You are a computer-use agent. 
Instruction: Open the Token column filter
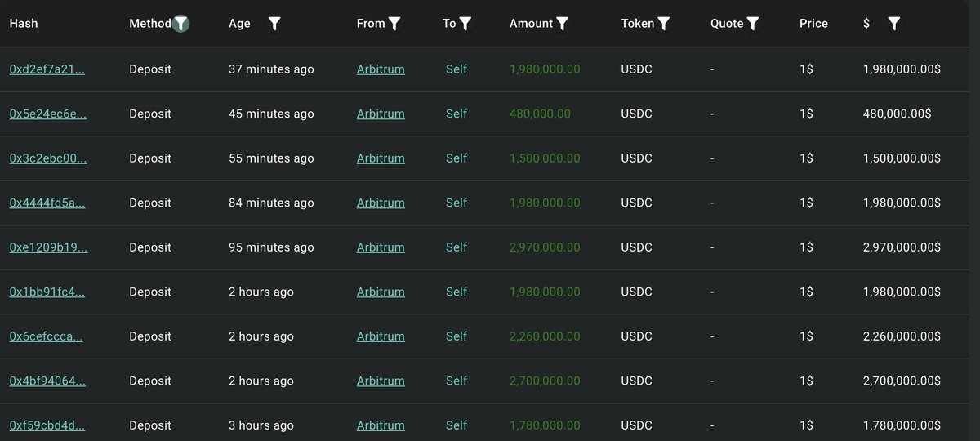coord(664,24)
